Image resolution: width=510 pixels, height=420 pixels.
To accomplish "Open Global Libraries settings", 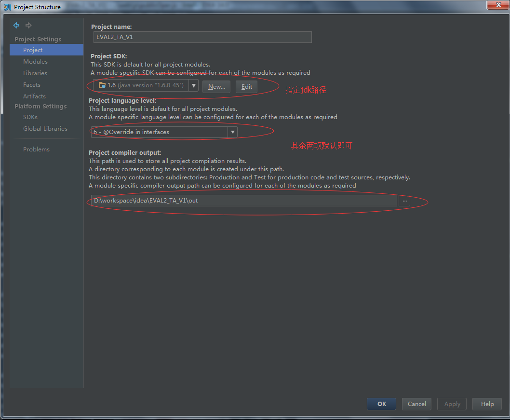I will pos(46,128).
